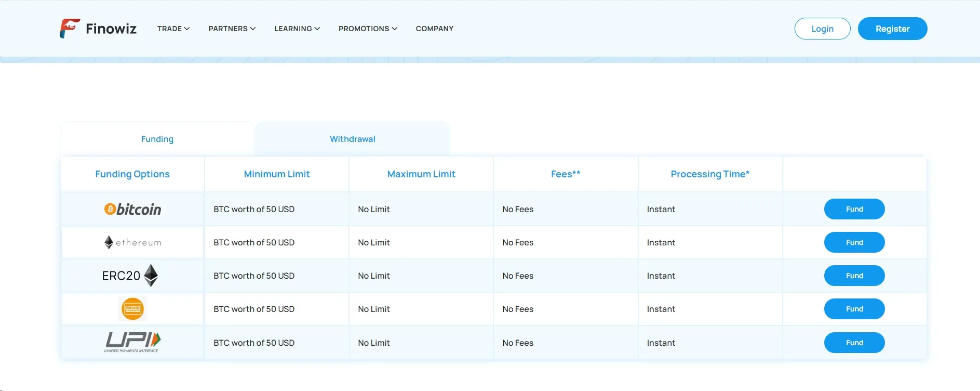Screen dimensions: 980x391
Task: Click bitcoin row's 'BTC worth of 50 USD'
Action: tap(254, 209)
